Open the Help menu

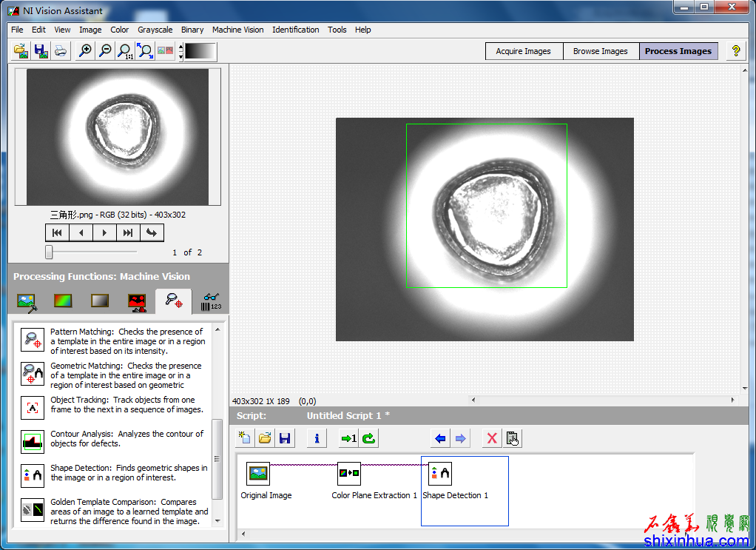click(363, 30)
